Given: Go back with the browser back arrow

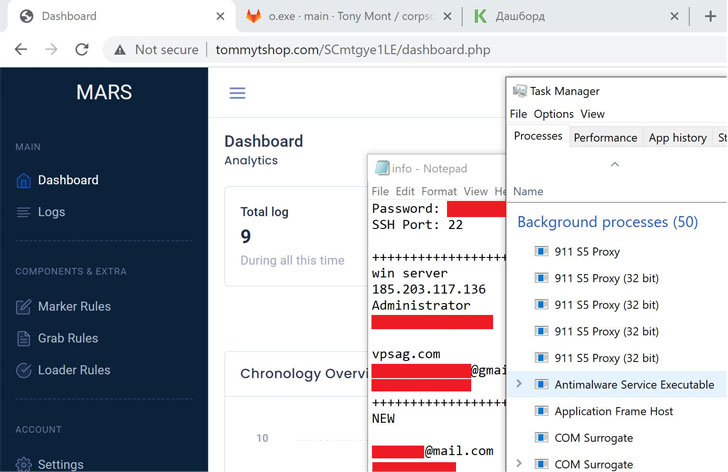Looking at the screenshot, I should [21, 49].
